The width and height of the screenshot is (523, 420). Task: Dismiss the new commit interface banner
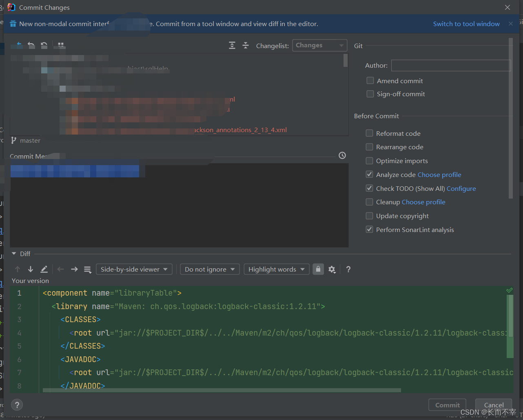(511, 24)
